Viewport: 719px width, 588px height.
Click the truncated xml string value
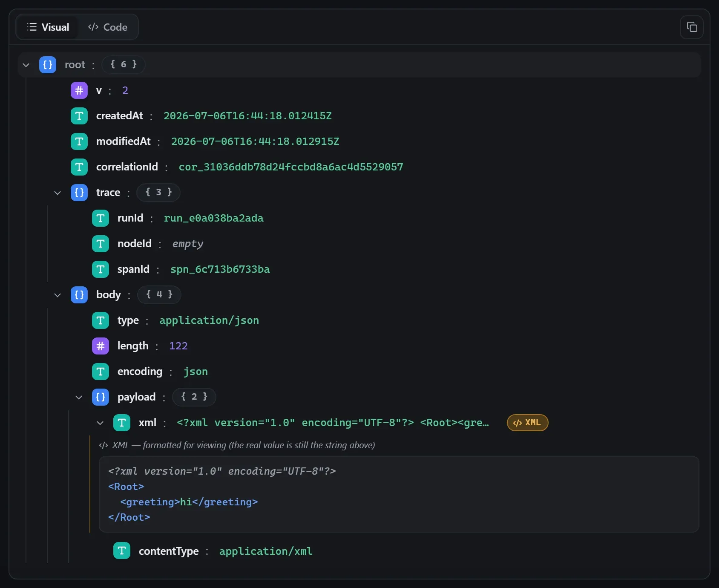(x=333, y=423)
